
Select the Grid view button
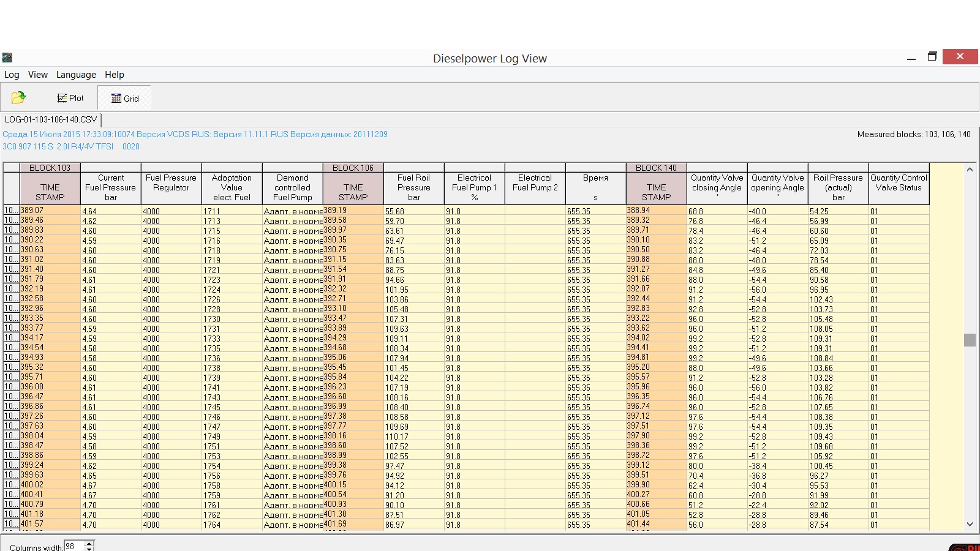click(125, 99)
